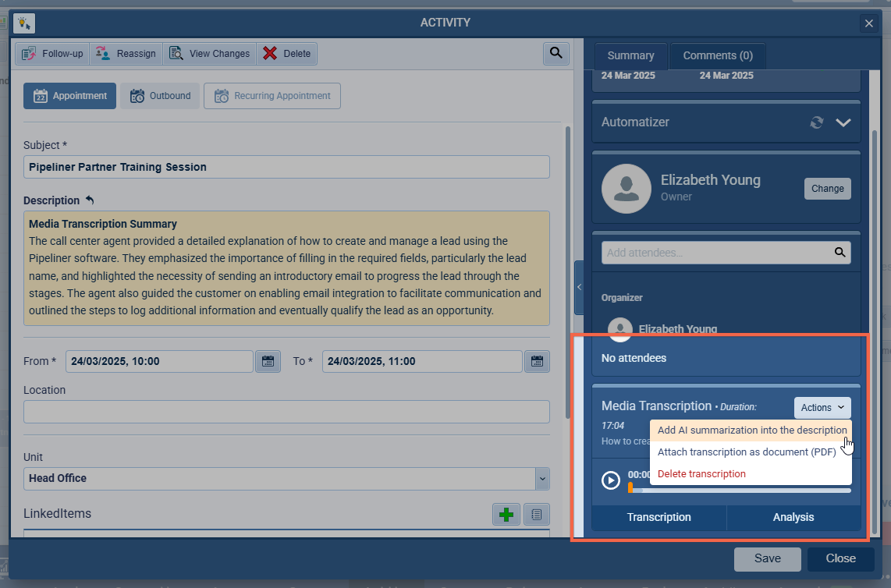Select the Appointment activity type
The height and width of the screenshot is (588, 891).
(70, 96)
